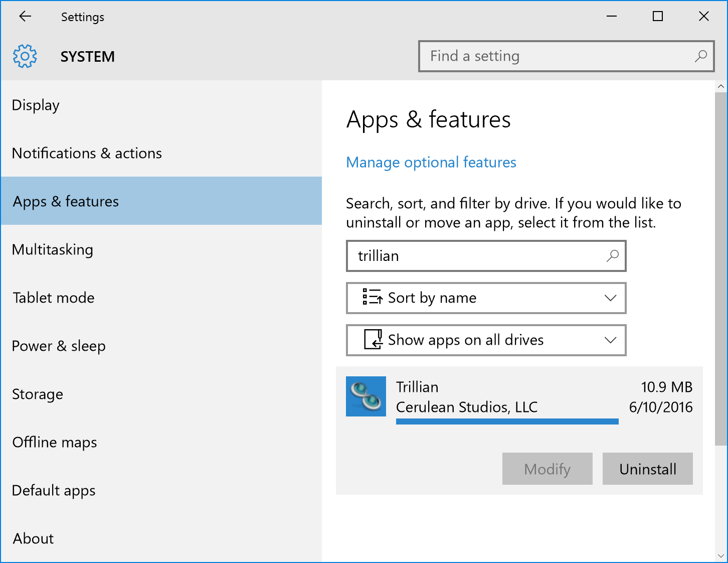Open the Display settings page
The width and height of the screenshot is (728, 563).
161,105
